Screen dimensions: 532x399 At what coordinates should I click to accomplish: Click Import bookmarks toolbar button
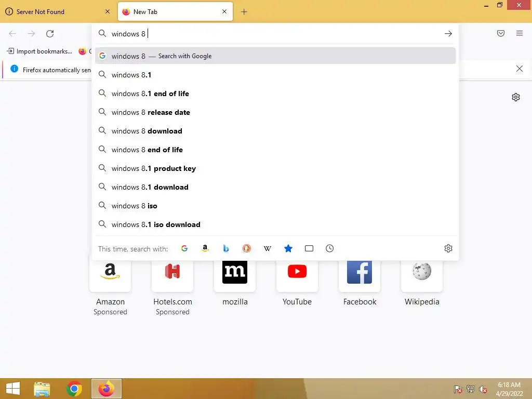[x=39, y=51]
